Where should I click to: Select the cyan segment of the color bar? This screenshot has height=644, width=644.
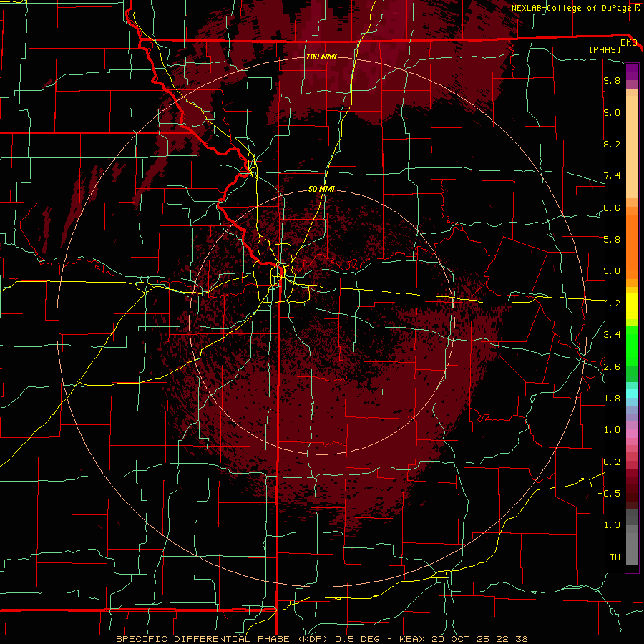(632, 393)
